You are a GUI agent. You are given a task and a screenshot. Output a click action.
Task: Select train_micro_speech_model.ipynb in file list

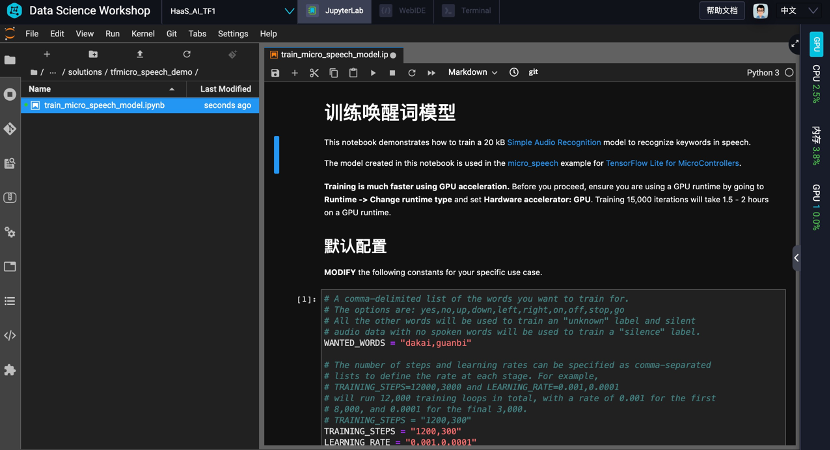point(104,105)
